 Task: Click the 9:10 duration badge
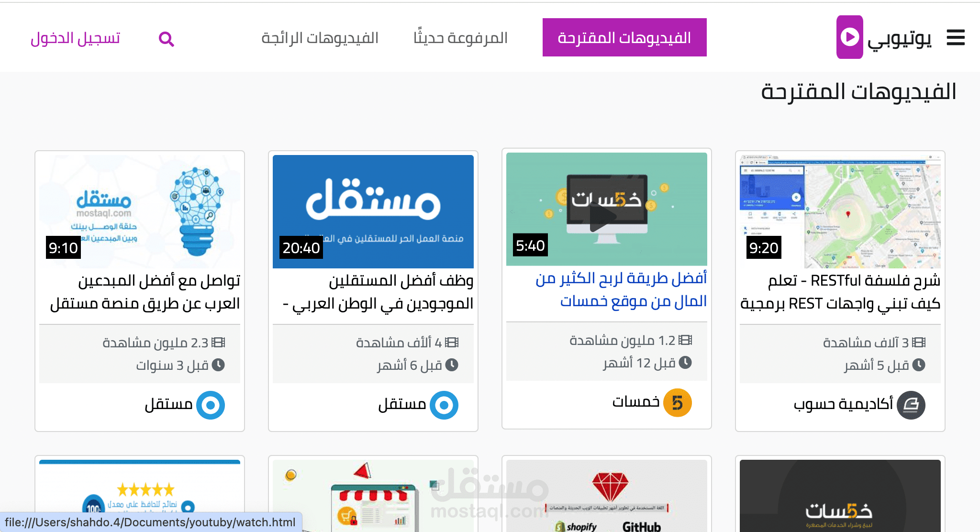63,247
